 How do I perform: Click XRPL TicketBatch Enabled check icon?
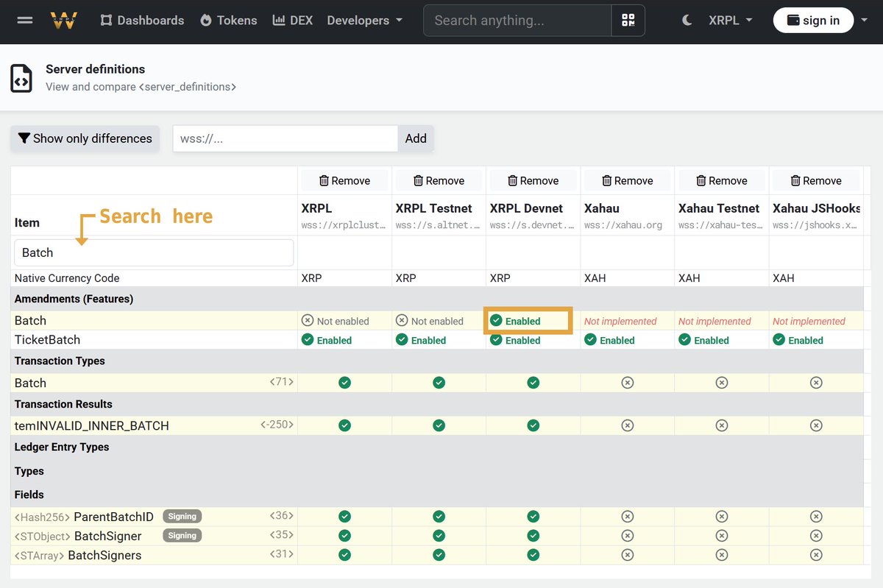(308, 340)
